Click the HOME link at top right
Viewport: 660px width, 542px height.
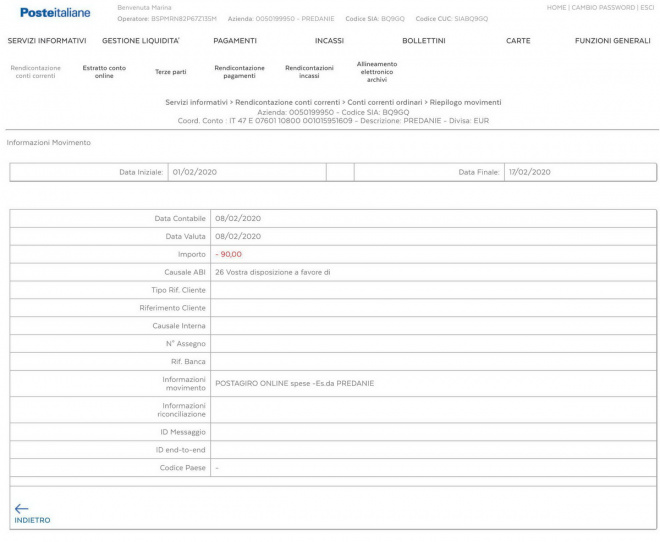(x=557, y=7)
